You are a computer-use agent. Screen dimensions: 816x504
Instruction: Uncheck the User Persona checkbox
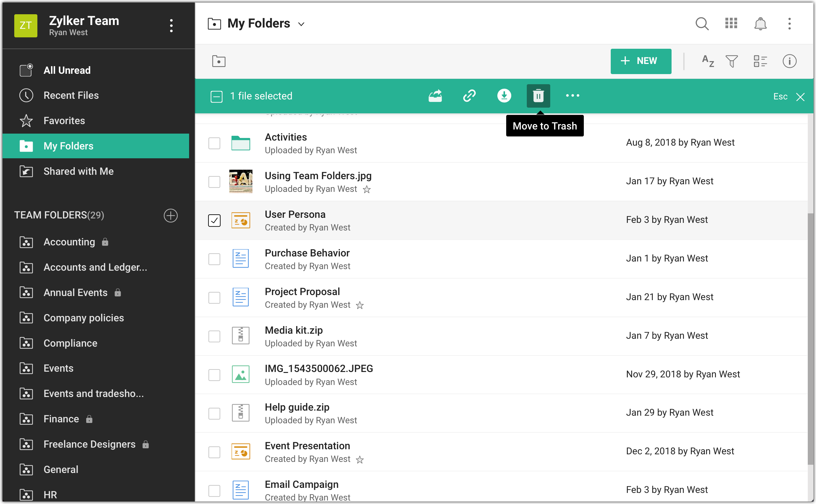[214, 220]
